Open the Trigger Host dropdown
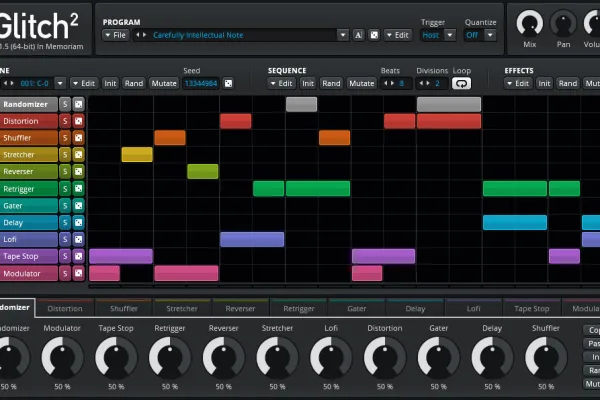The width and height of the screenshot is (600, 400). coord(450,35)
